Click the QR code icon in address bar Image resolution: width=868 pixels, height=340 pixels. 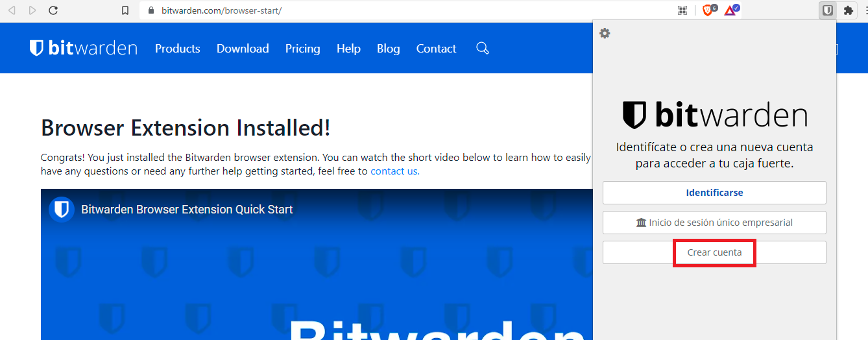tap(682, 10)
